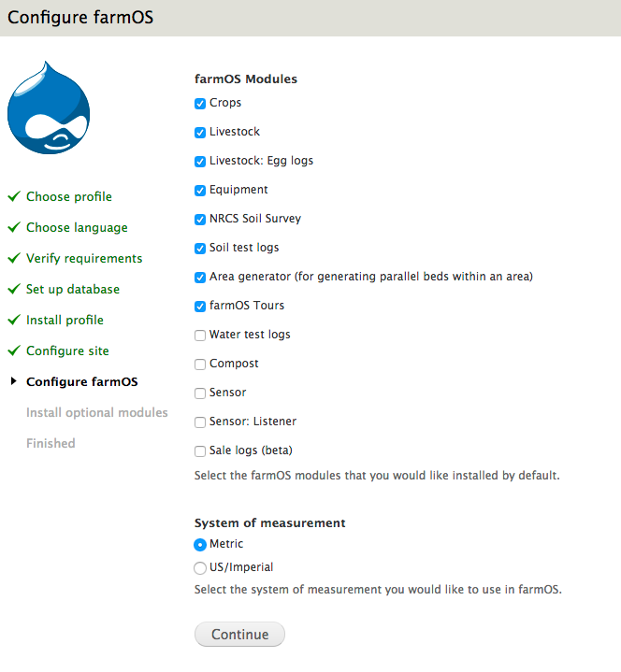The width and height of the screenshot is (621, 672).
Task: Tick the Sensor: Listener checkbox
Action: [200, 422]
